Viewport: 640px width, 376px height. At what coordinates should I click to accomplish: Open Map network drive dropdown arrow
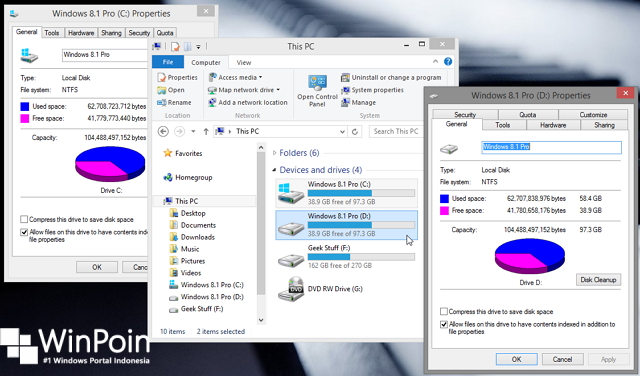(278, 90)
